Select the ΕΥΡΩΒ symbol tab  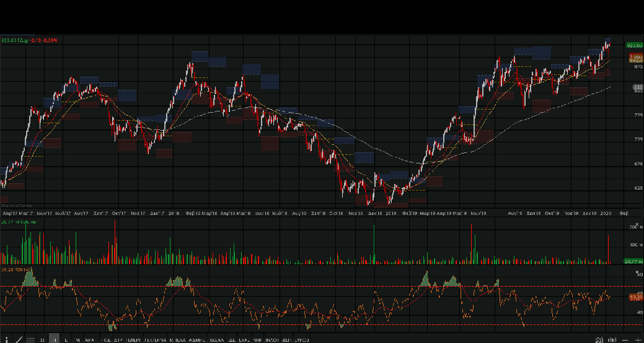click(x=301, y=340)
